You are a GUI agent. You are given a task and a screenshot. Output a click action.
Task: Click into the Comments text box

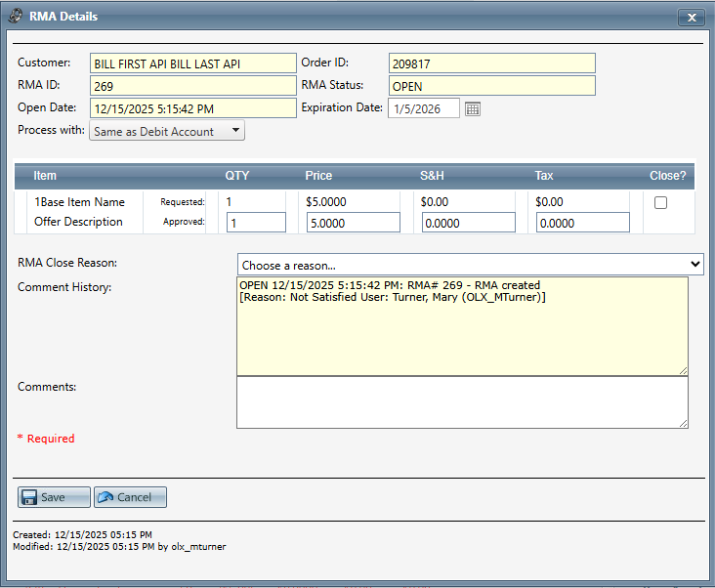pos(461,401)
